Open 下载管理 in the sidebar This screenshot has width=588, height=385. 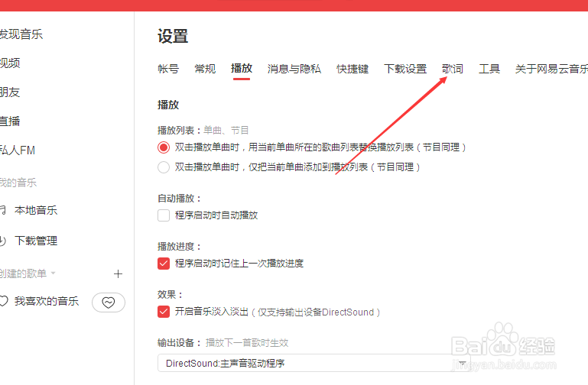tap(36, 241)
